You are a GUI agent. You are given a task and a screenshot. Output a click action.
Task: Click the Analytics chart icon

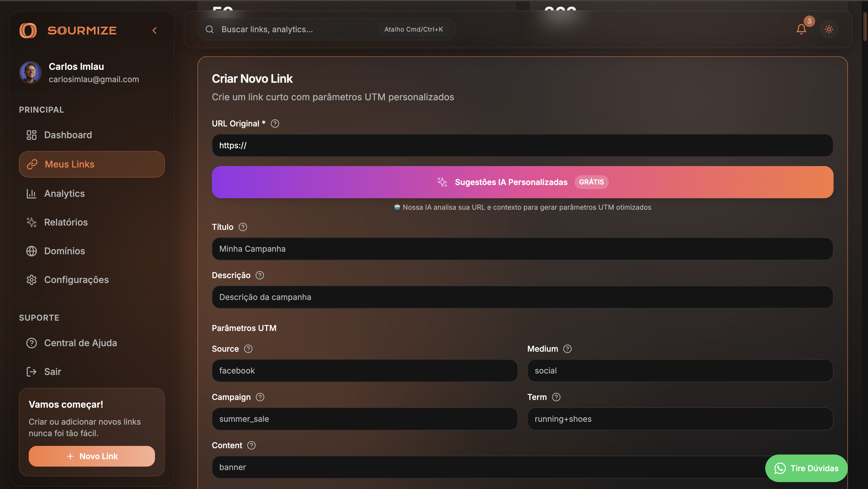click(x=32, y=193)
